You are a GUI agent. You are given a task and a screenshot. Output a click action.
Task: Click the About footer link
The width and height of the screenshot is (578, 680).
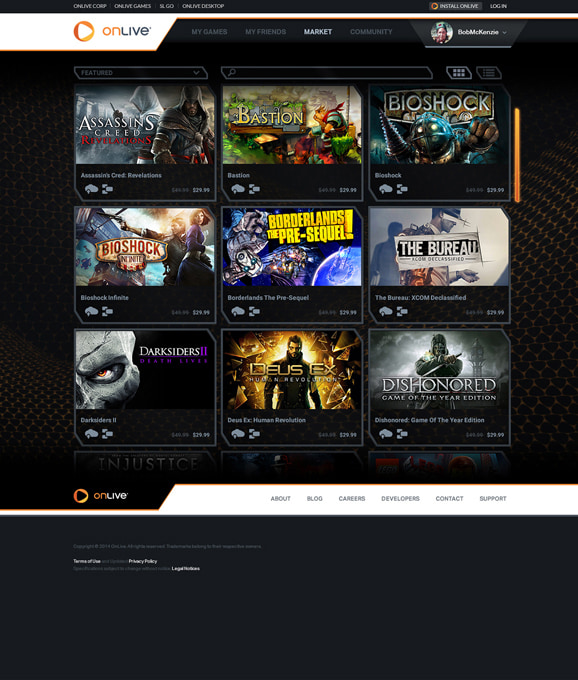pos(281,499)
